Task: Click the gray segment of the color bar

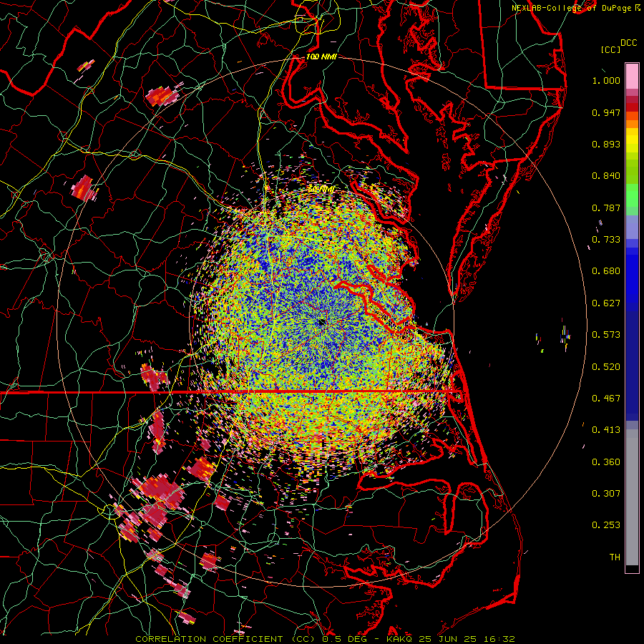Action: [x=632, y=497]
